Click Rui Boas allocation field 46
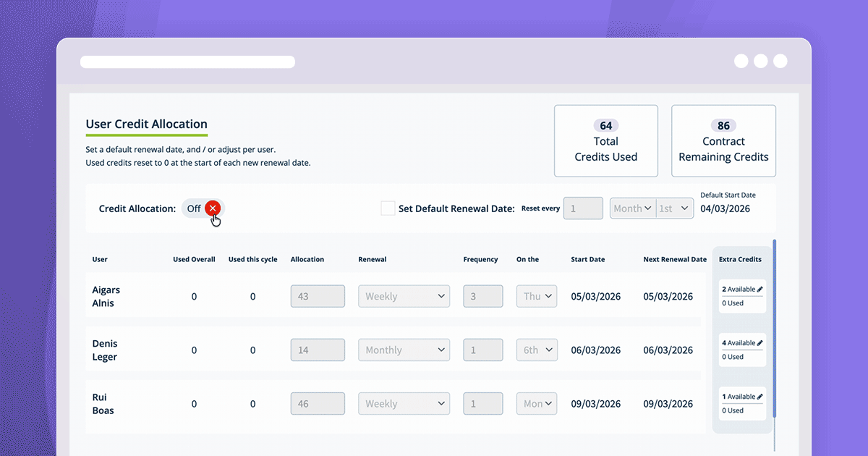This screenshot has width=868, height=456. click(x=318, y=403)
